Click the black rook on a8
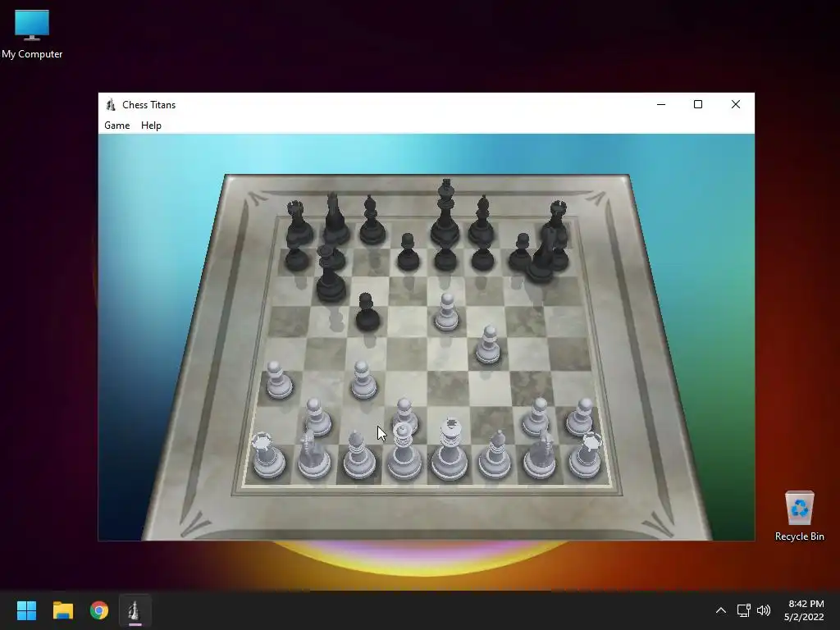Viewport: 840px width, 630px height. click(298, 223)
